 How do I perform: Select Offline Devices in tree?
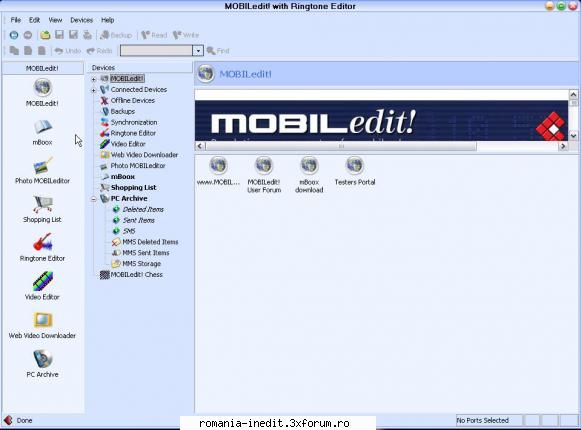133,100
